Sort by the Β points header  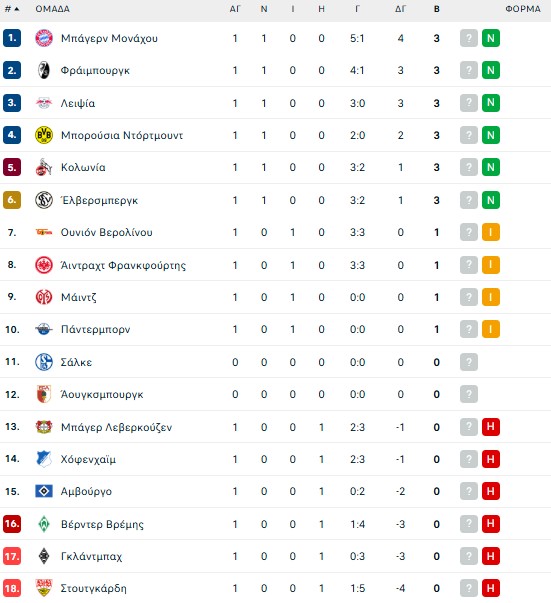click(x=436, y=9)
